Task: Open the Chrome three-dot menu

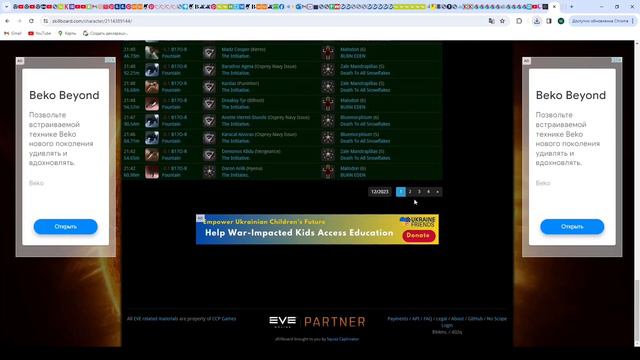Action: tap(633, 21)
